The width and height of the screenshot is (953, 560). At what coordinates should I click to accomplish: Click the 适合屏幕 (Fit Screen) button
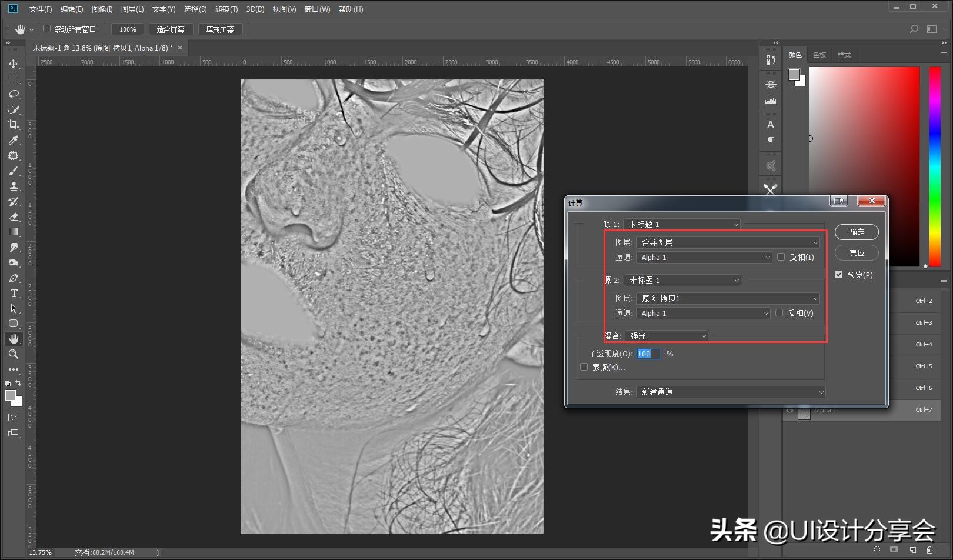click(x=171, y=29)
